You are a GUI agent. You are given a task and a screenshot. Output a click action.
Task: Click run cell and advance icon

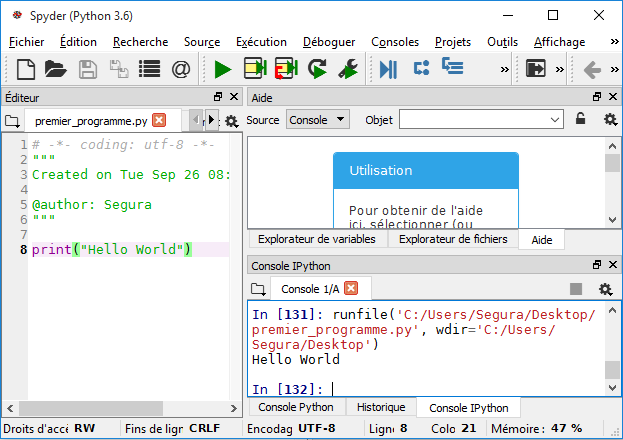point(286,69)
